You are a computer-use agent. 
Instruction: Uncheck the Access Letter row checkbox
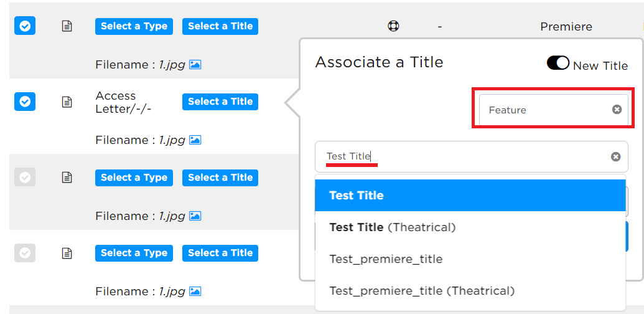point(25,102)
